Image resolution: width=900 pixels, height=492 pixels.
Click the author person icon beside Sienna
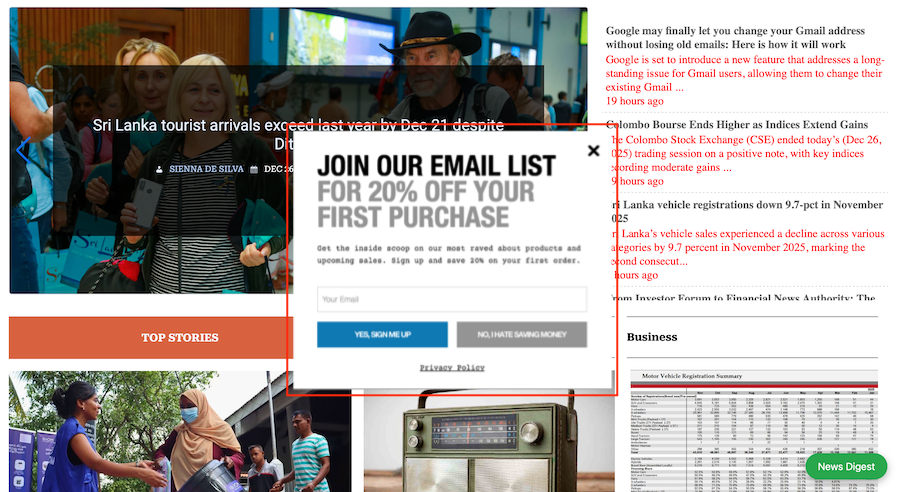tap(160, 169)
